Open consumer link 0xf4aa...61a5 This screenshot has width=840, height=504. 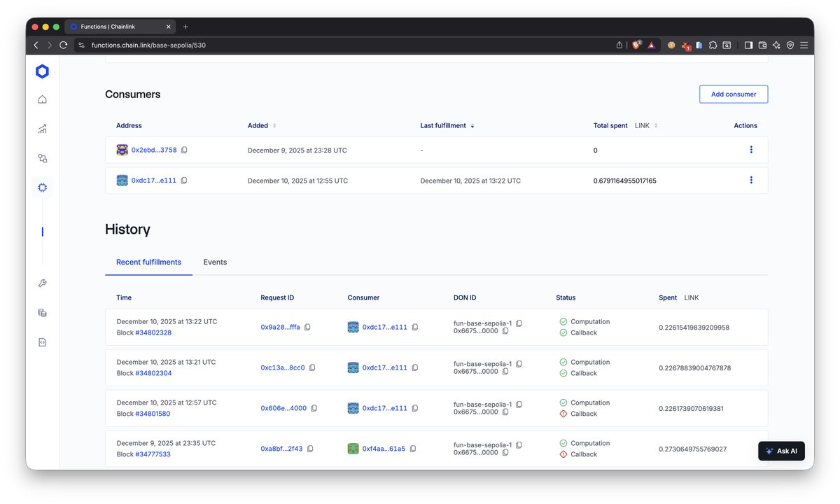384,449
